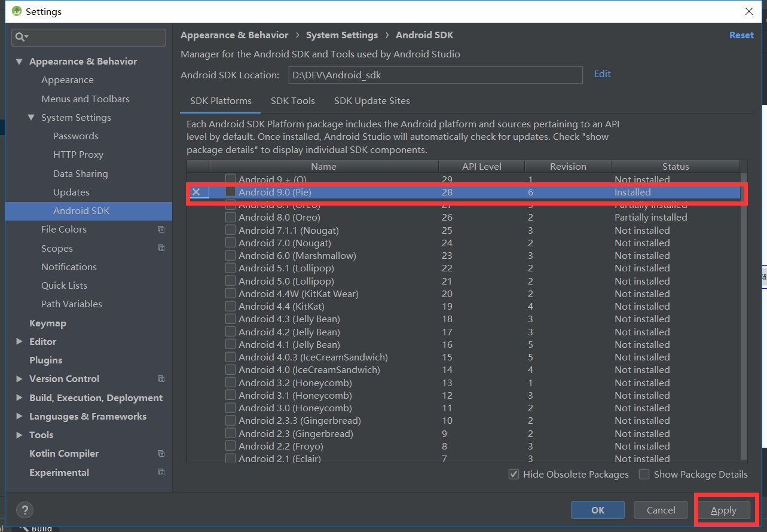The height and width of the screenshot is (532, 767).
Task: Open Help via the question mark icon
Action: point(24,510)
